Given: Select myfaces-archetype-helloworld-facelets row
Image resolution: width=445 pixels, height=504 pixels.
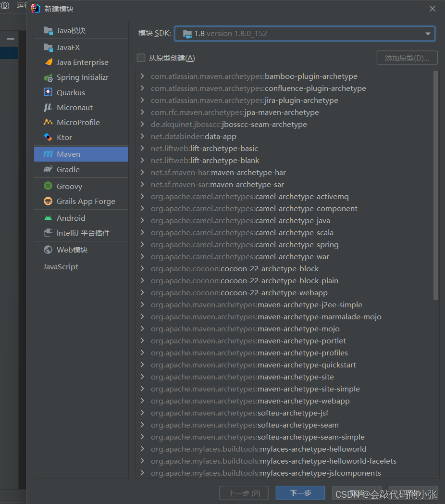Looking at the screenshot, I should tap(284, 461).
